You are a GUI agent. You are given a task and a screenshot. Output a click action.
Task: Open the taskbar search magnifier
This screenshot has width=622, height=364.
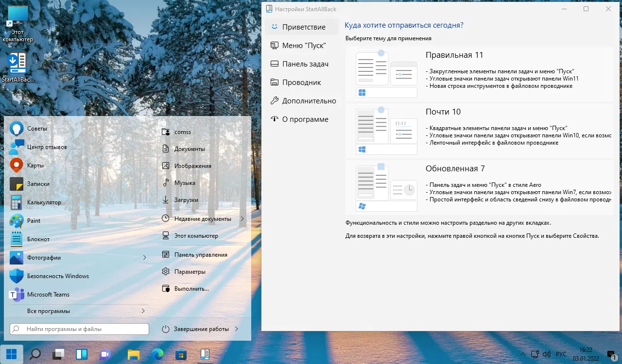point(35,354)
